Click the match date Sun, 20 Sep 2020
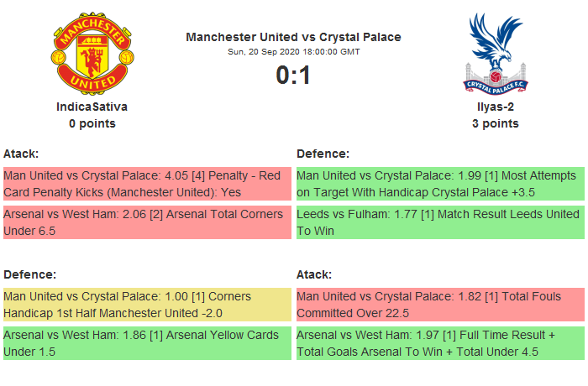Screen dimensions: 588x386 coord(293,52)
